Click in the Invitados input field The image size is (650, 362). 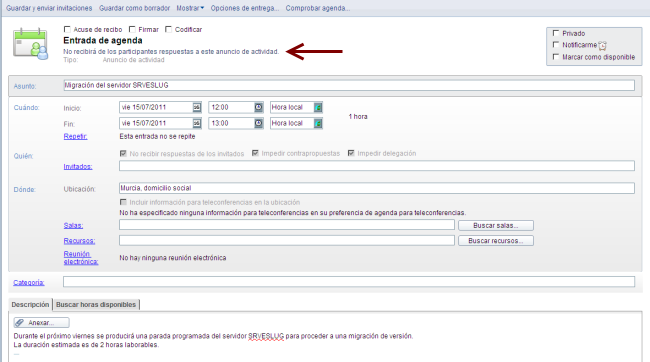click(x=377, y=166)
